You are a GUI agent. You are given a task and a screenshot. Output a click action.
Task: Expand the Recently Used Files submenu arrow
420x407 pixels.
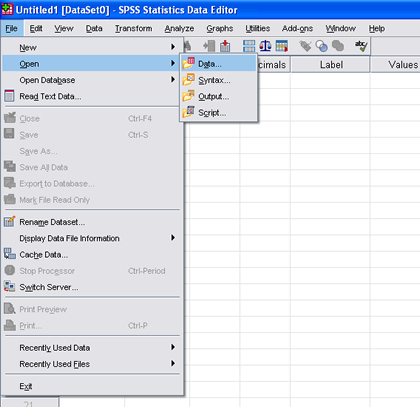click(173, 363)
